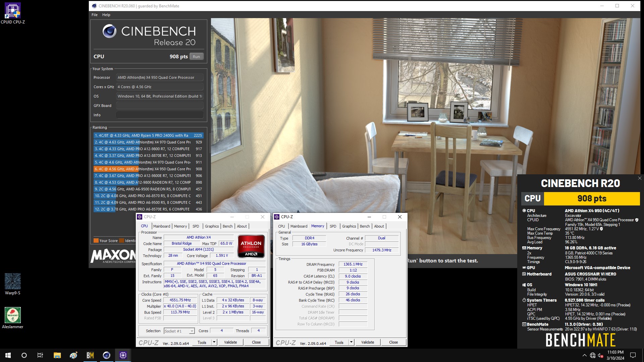Image resolution: width=644 pixels, height=362 pixels.
Task: Click Validate in left CPU-Z window
Action: (230, 342)
